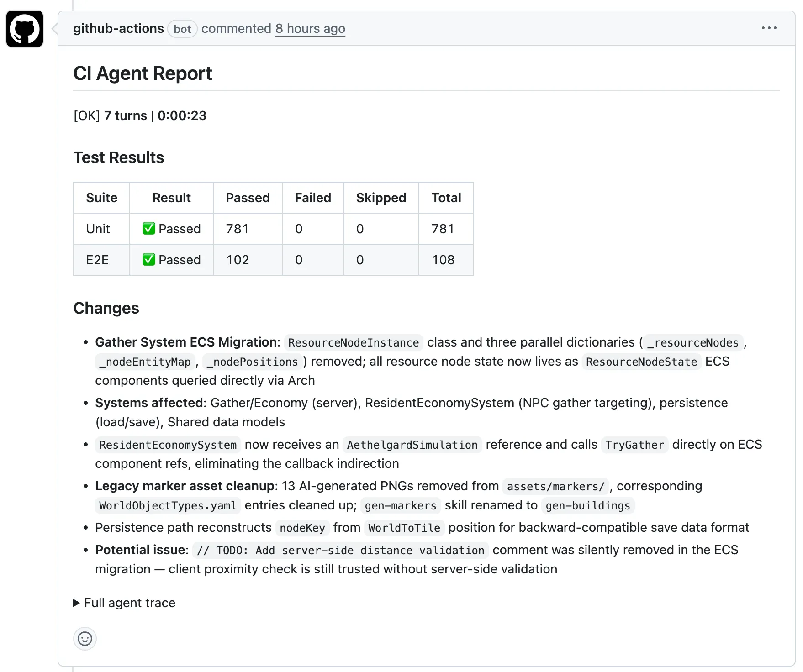803x672 pixels.
Task: Click the AethelgardSimulation code snippet
Action: click(x=412, y=445)
